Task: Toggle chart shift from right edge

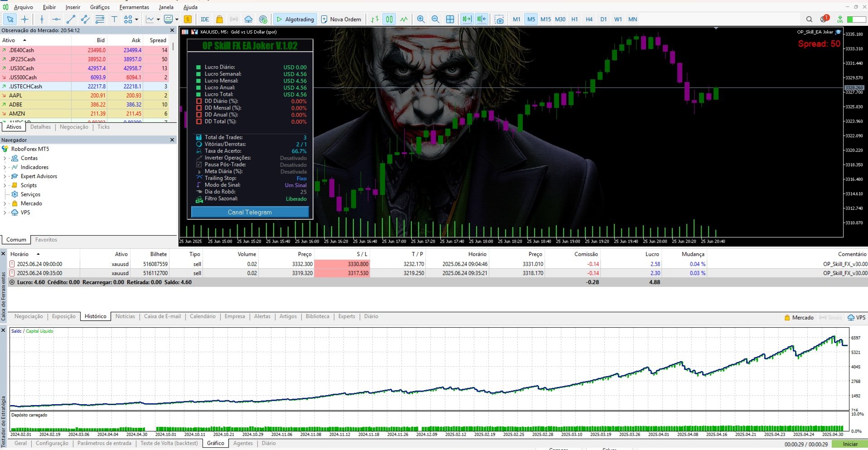Action: click(x=481, y=19)
